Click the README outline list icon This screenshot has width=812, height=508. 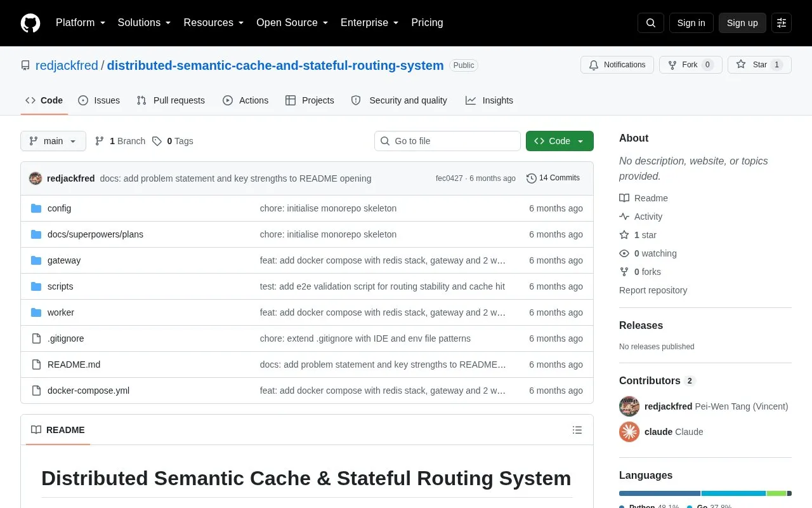[577, 430]
